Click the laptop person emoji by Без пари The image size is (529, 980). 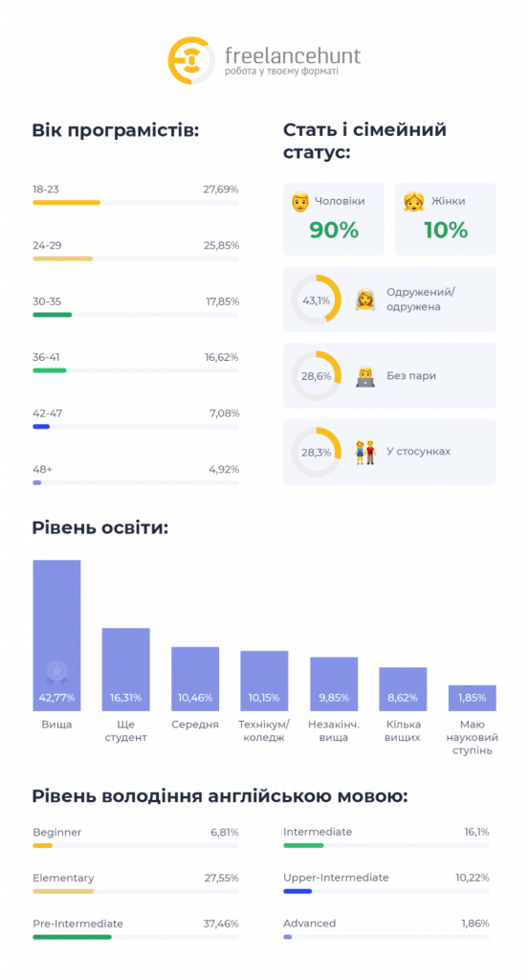tap(365, 376)
